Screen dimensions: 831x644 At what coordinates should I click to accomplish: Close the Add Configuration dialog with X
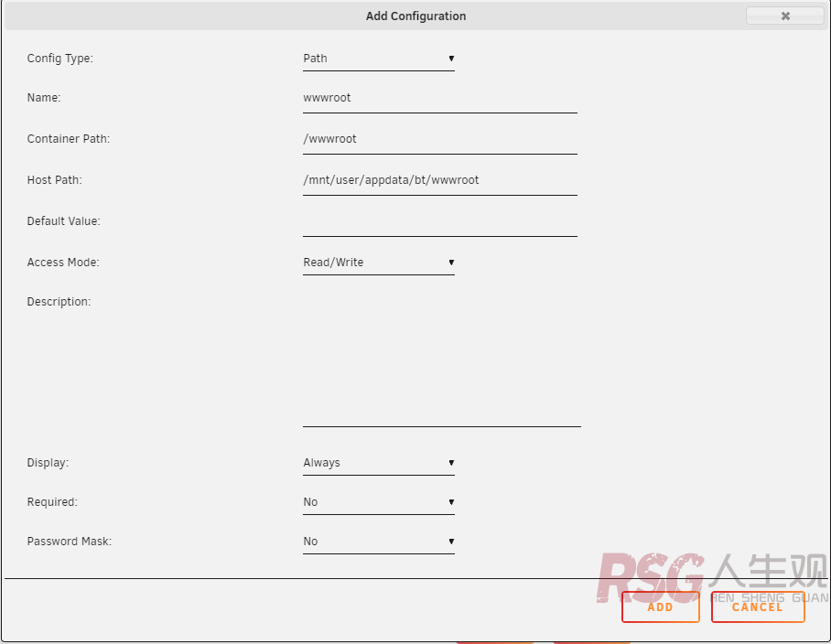pos(784,16)
